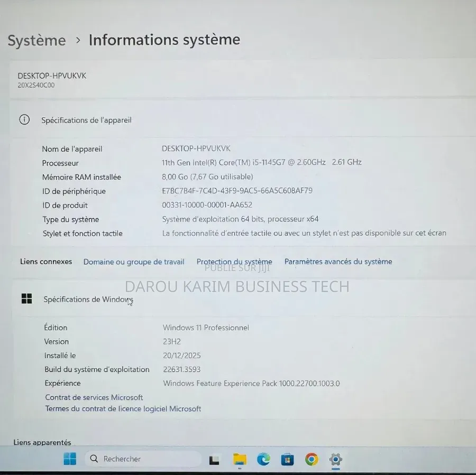The image size is (476, 475).
Task: Open Protection du système link
Action: [234, 262]
